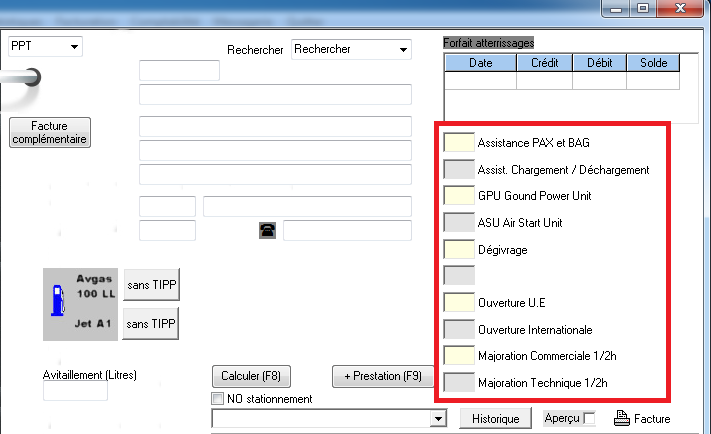The width and height of the screenshot is (711, 434).
Task: Open the PPT dropdown
Action: click(74, 47)
